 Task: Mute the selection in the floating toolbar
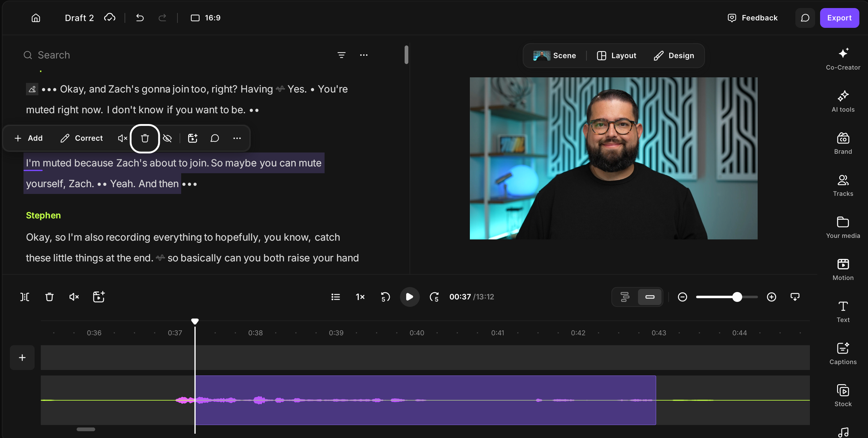click(122, 138)
